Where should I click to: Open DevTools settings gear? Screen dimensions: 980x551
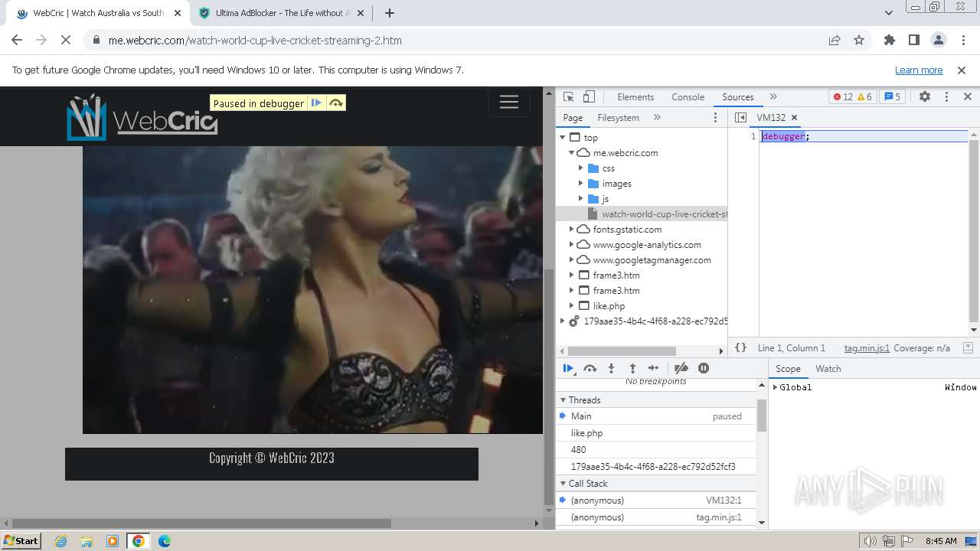(925, 97)
